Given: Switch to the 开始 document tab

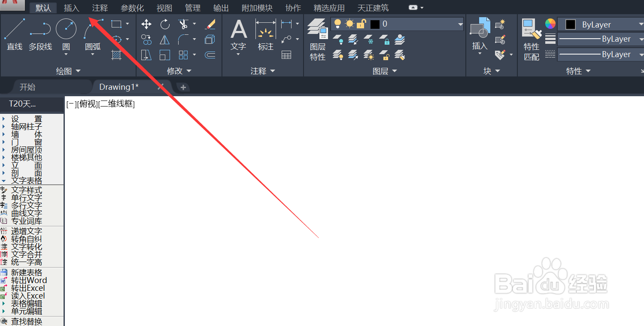Looking at the screenshot, I should (x=27, y=87).
